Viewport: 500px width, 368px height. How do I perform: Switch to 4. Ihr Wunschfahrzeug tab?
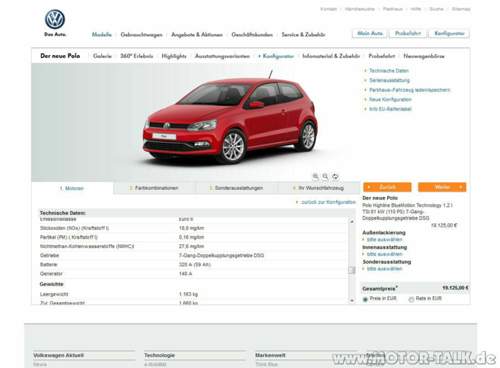click(318, 188)
